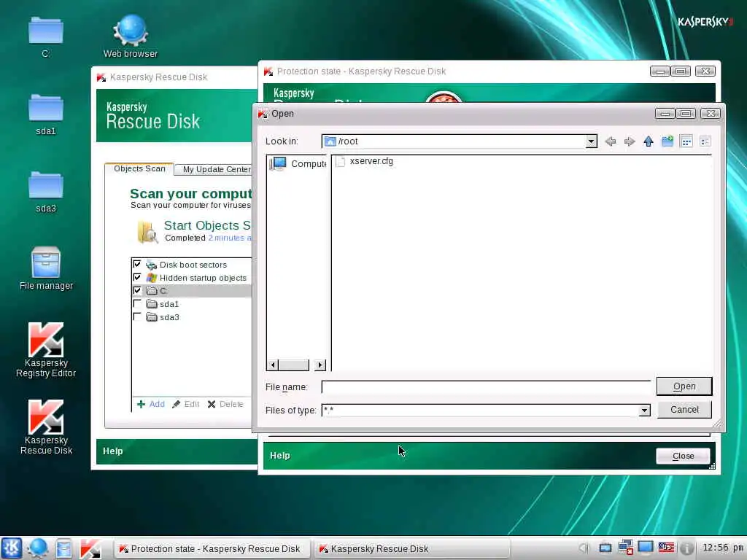Select sda1 row in scan list
This screenshot has height=560, width=747.
192,304
